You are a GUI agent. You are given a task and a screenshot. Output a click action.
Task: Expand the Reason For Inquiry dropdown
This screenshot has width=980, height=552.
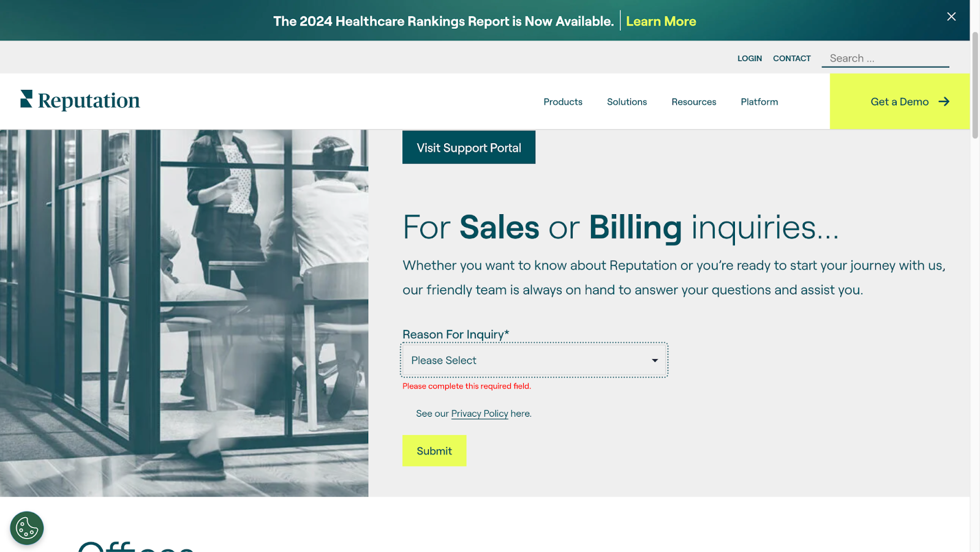534,360
